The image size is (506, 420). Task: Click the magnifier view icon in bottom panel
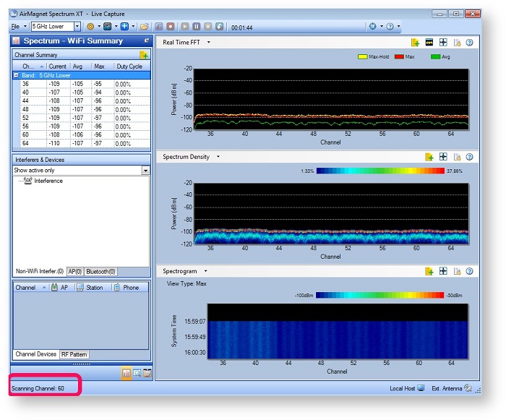(137, 373)
